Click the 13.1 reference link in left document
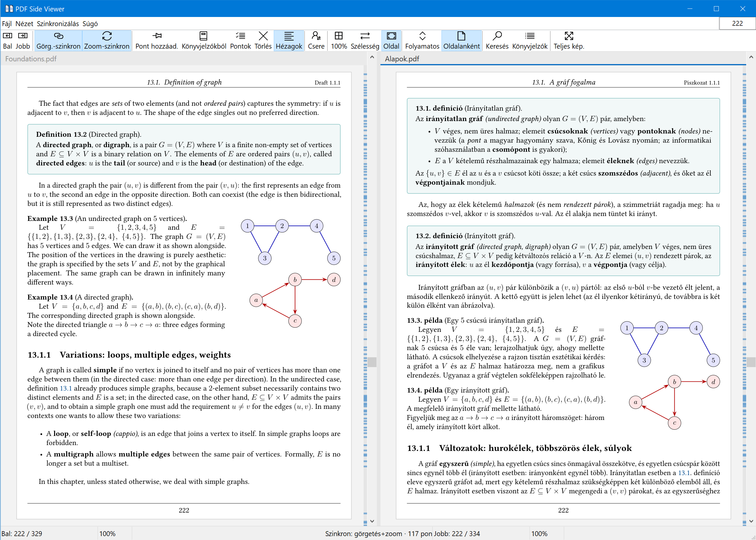 (x=66, y=388)
